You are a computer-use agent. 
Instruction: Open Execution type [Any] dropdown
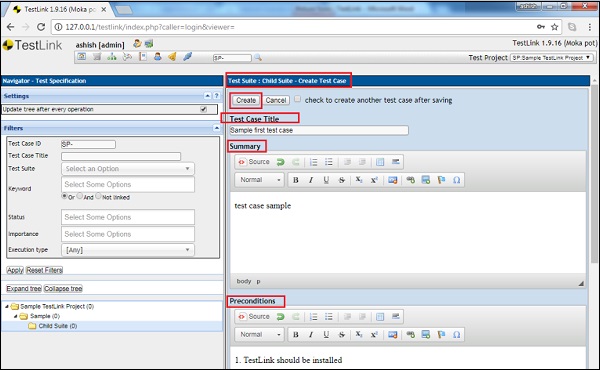coord(128,250)
